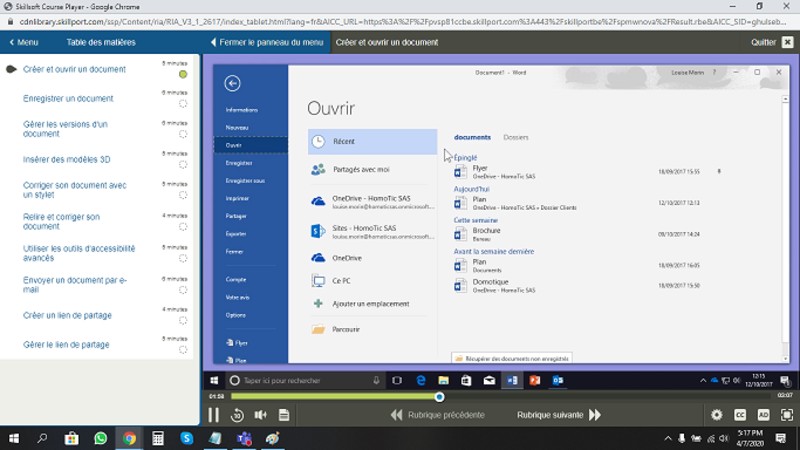Viewport: 800px width, 450px height.
Task: Pause the course video playback
Action: tap(214, 415)
